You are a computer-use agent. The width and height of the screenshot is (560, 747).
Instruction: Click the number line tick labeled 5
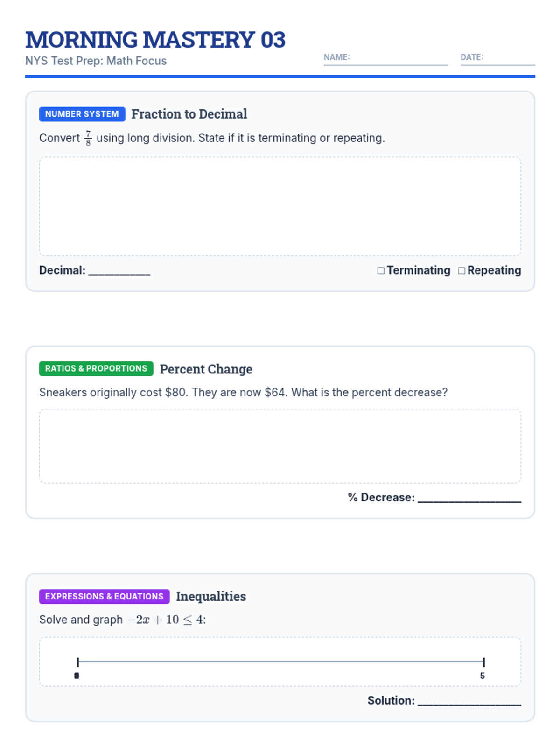coord(484,662)
